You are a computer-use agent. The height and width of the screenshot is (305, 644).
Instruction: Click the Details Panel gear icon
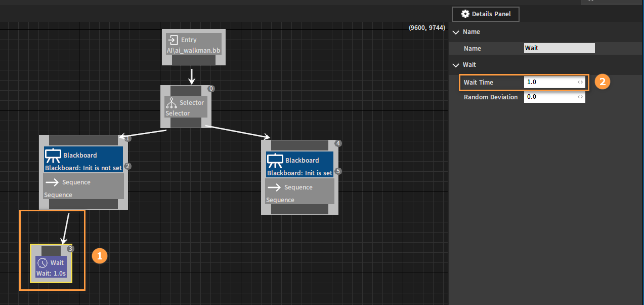465,14
